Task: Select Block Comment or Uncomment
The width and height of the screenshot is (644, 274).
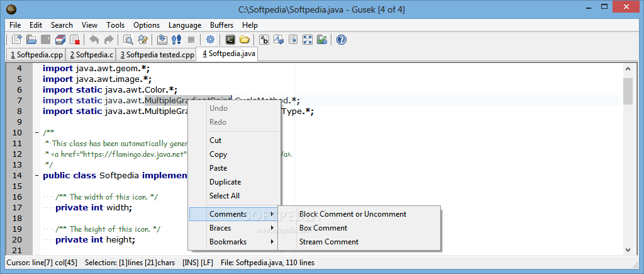Action: pos(359,214)
